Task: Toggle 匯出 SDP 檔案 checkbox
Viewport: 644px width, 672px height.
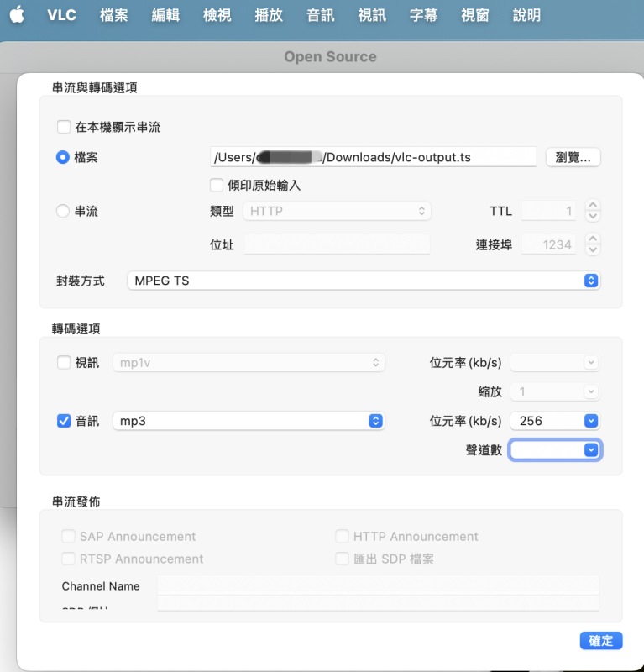Action: (342, 559)
